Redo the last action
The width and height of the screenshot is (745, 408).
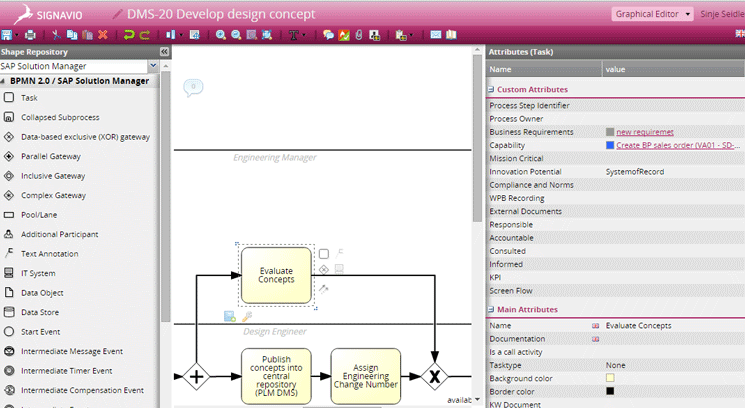coord(144,35)
